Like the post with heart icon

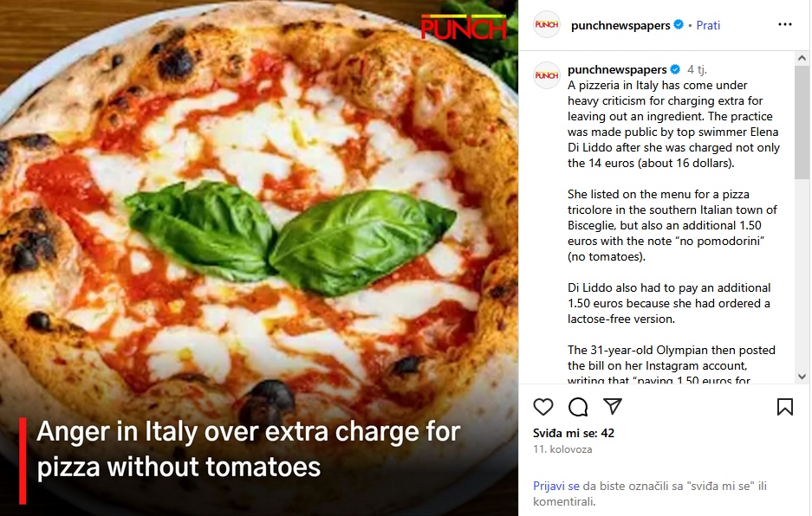pyautogui.click(x=543, y=407)
